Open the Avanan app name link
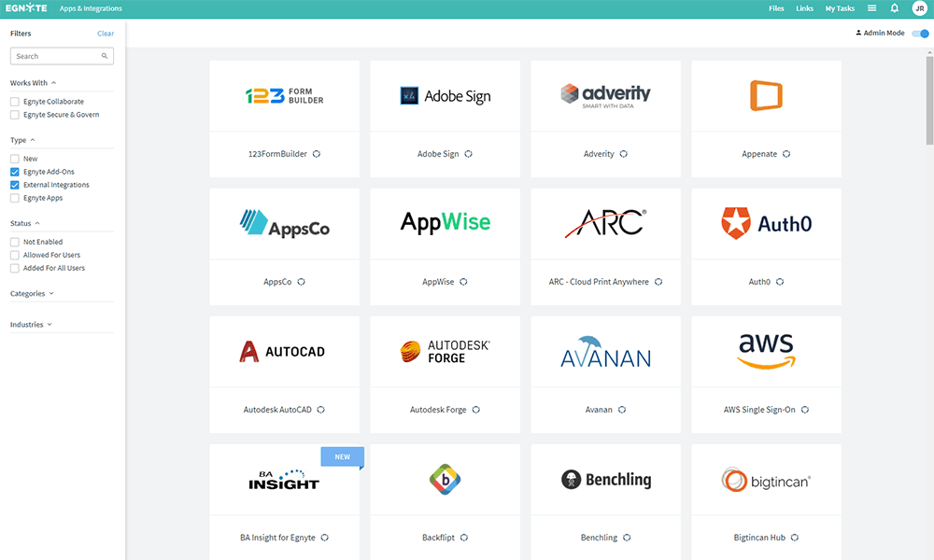The image size is (934, 560). (599, 410)
